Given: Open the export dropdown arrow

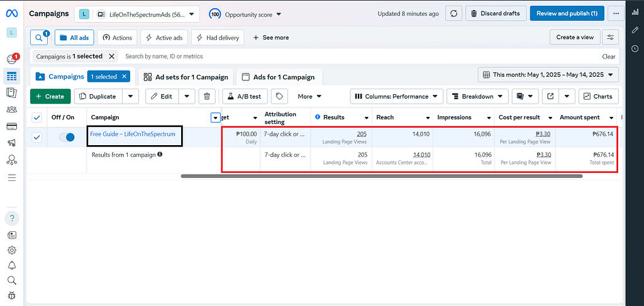Looking at the screenshot, I should 567,96.
